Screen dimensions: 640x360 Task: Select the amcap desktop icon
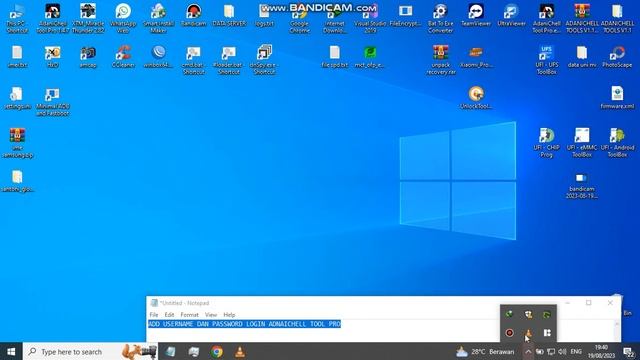(88, 56)
